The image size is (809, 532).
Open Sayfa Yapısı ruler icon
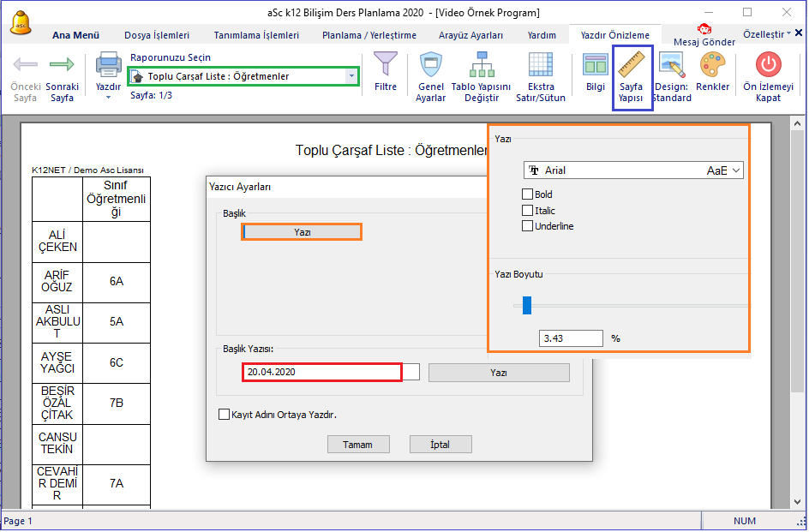pos(632,63)
